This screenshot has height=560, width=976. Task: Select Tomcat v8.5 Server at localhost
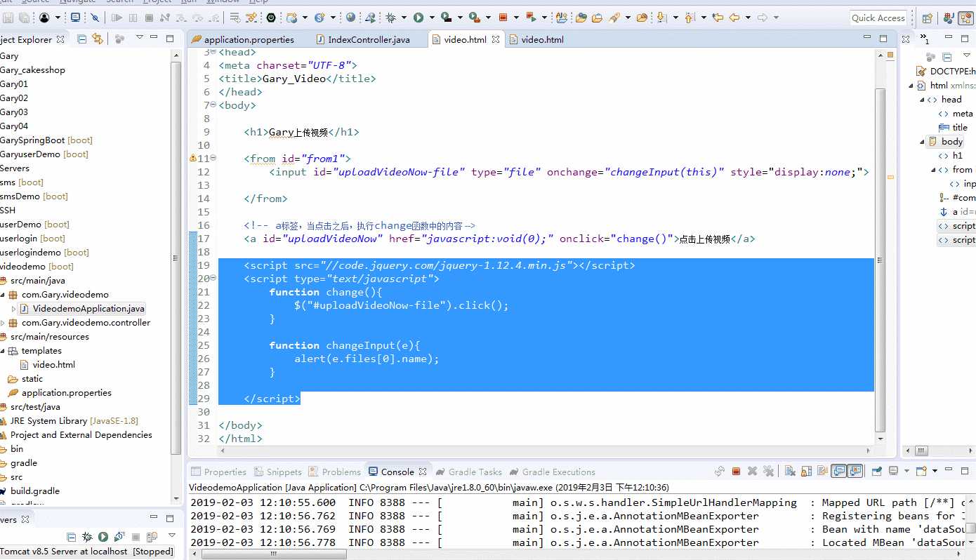[86, 552]
